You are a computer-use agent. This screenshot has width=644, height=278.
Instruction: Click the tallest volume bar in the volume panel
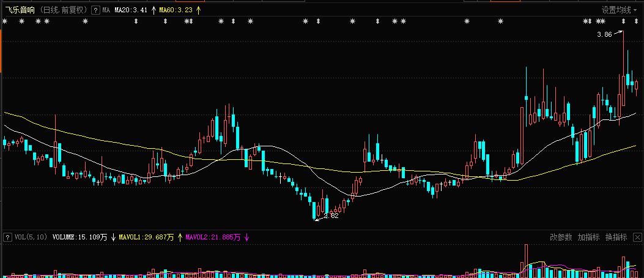click(x=526, y=261)
